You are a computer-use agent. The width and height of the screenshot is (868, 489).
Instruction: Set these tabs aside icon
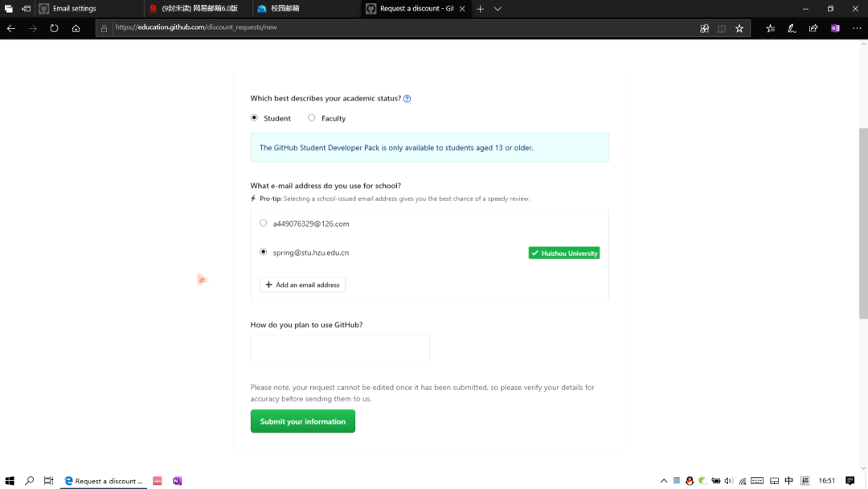click(26, 8)
